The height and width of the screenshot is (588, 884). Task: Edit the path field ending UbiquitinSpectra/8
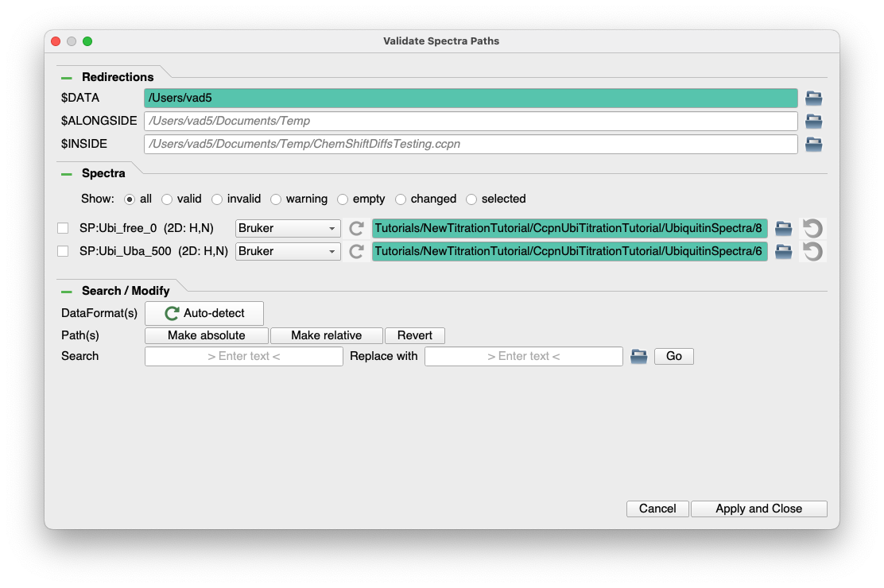click(x=569, y=228)
